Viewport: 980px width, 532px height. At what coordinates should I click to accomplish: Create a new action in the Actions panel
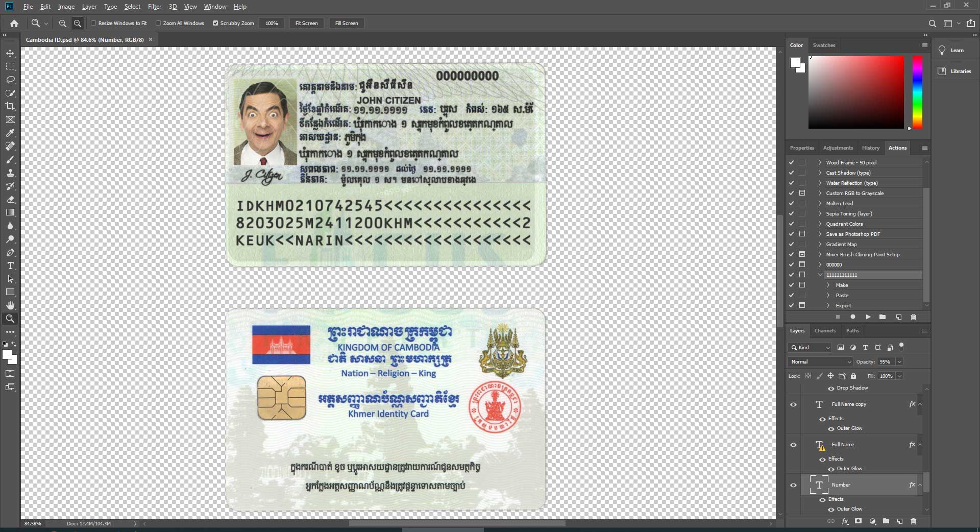coord(898,317)
